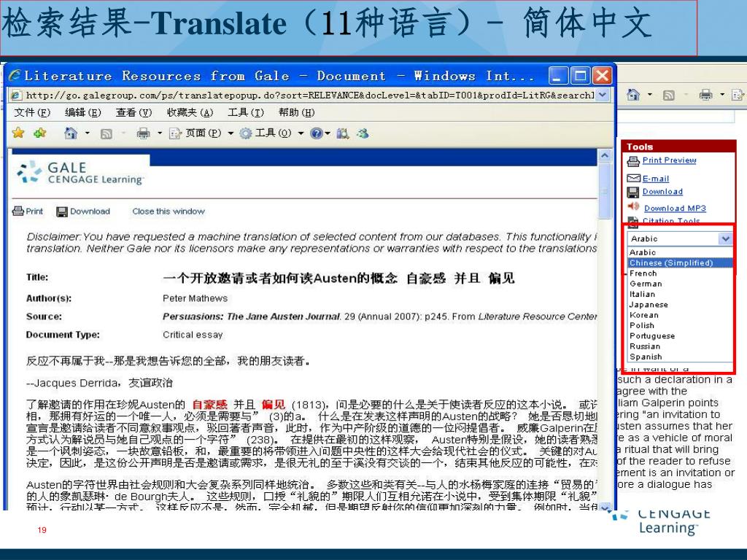Expand the Help icon dropdown arrow

point(328,133)
